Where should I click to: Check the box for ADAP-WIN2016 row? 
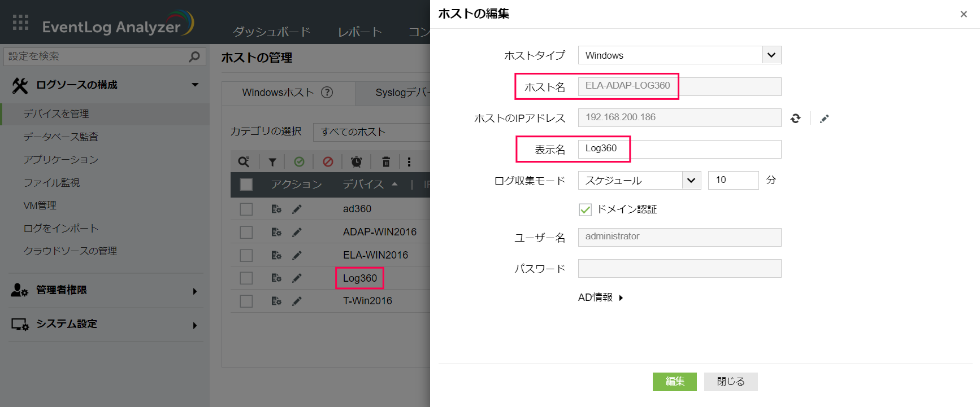(x=246, y=233)
